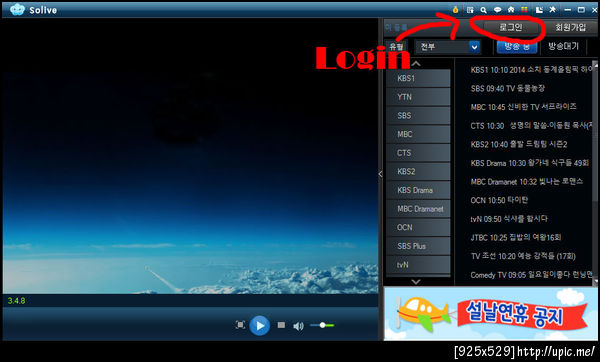Image resolution: width=600 pixels, height=362 pixels.
Task: Select the CTS channel button
Action: point(418,153)
